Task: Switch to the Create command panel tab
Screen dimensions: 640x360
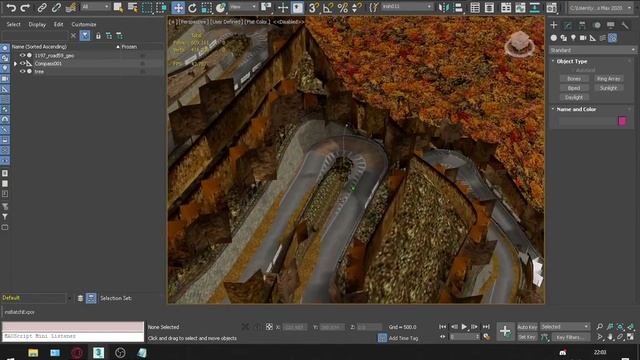Action: 553,25
